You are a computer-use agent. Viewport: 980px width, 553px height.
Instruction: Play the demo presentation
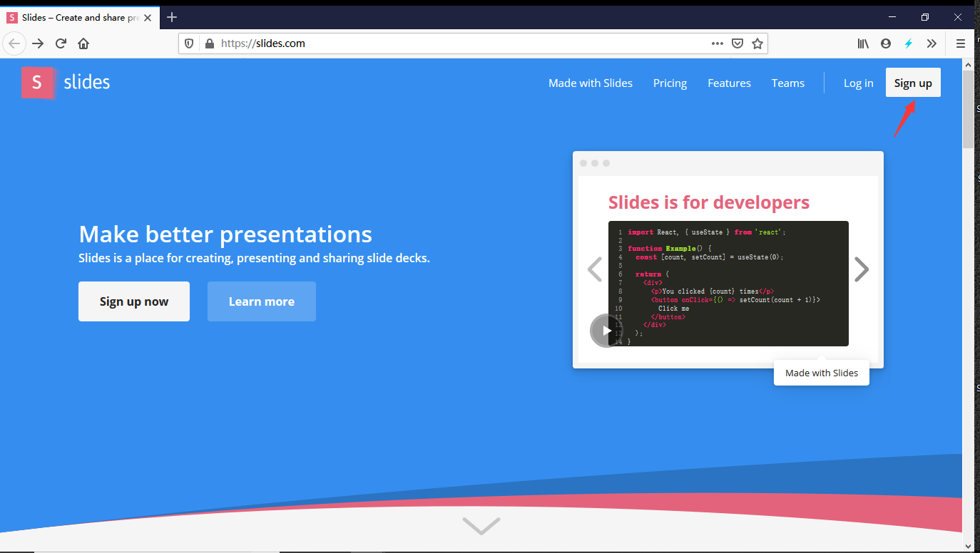606,331
